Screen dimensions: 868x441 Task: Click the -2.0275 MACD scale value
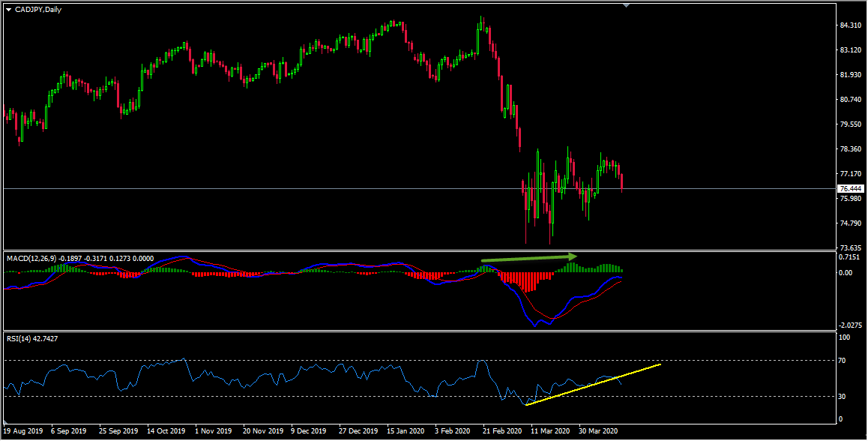tap(849, 325)
